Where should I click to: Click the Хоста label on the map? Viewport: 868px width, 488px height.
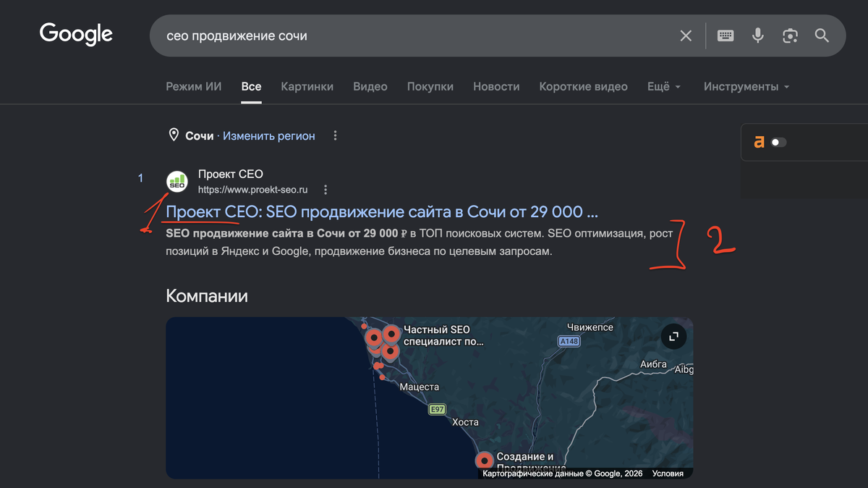point(466,421)
